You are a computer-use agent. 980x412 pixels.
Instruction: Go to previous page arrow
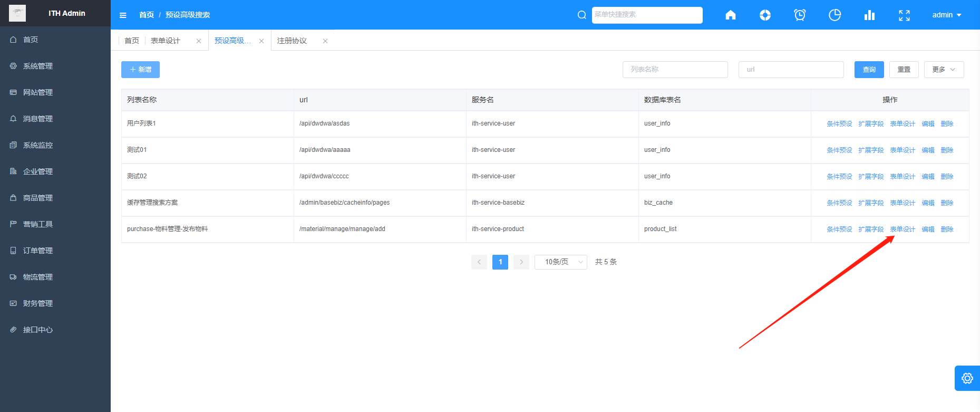[479, 262]
